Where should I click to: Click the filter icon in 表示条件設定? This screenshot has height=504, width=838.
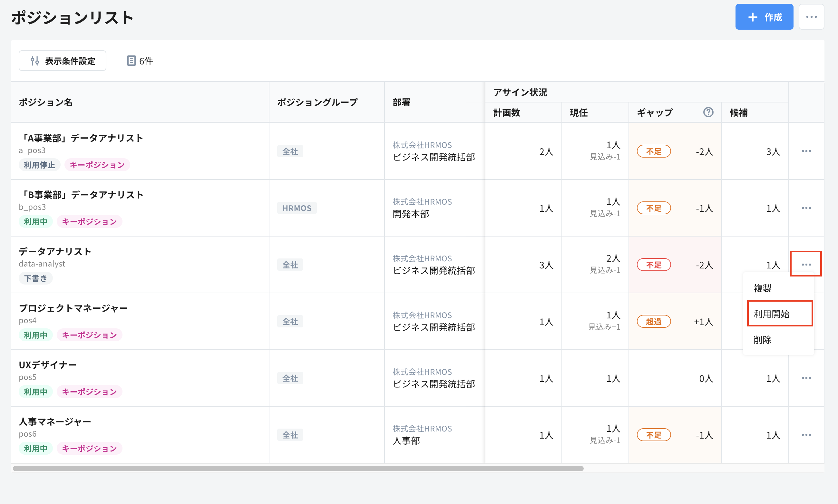pyautogui.click(x=35, y=60)
